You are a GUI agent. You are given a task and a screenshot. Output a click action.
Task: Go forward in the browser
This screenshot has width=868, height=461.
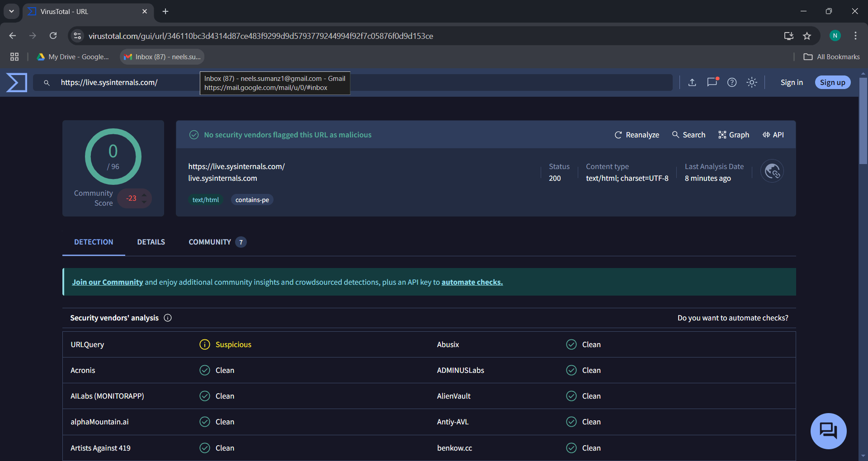coord(33,36)
